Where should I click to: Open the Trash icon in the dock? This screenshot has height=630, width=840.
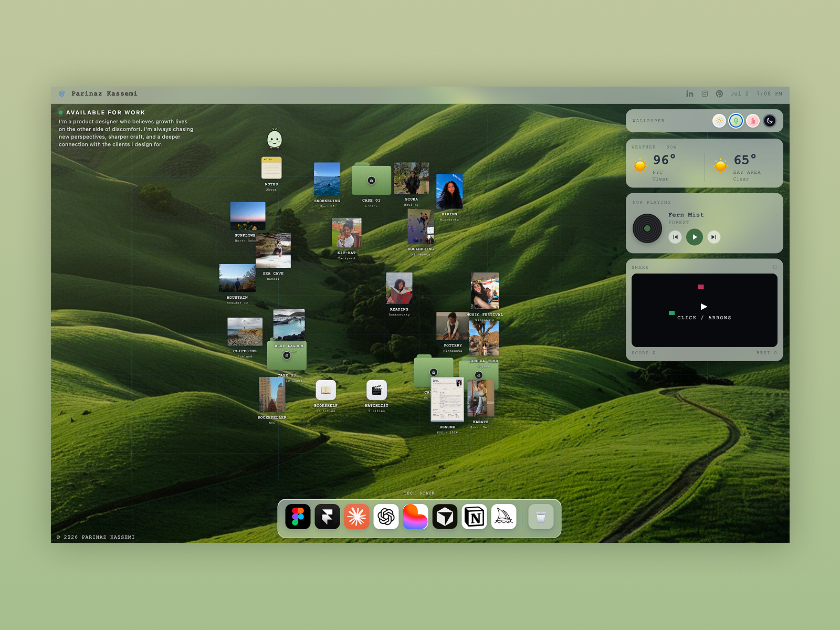(541, 517)
